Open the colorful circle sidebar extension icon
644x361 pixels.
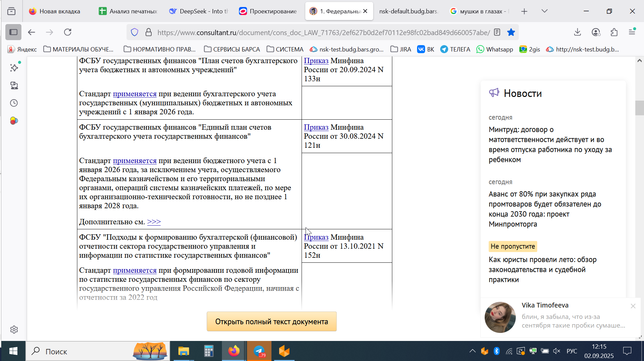click(14, 121)
